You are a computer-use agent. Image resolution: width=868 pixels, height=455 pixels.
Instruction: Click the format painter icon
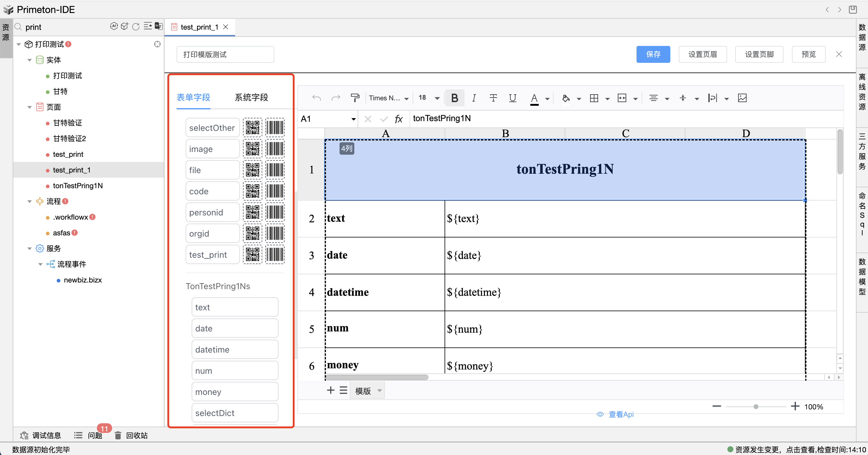355,98
